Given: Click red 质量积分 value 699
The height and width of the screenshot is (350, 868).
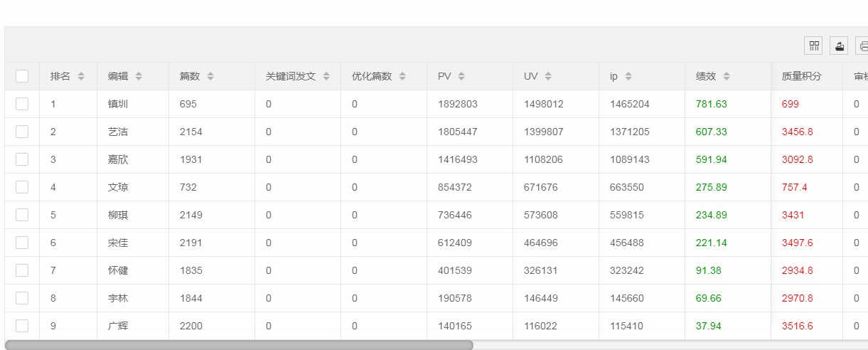Looking at the screenshot, I should (x=791, y=104).
